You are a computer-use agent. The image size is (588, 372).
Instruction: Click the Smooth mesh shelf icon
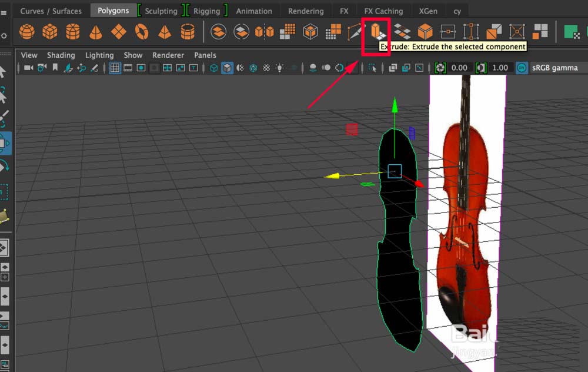coord(288,32)
